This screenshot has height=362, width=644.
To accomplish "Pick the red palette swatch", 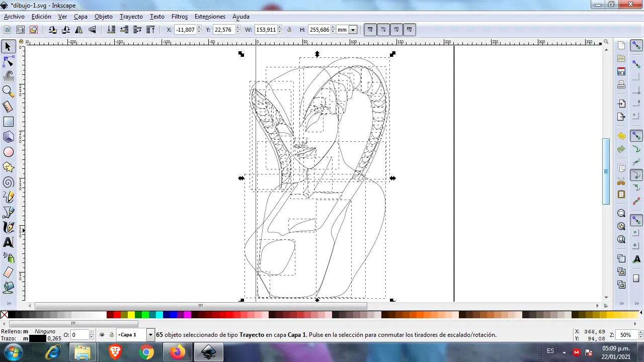I will 117,315.
